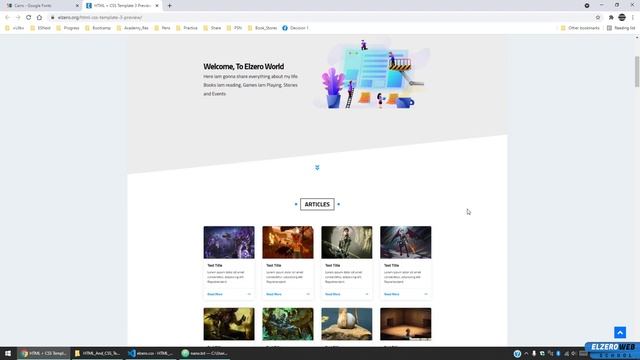Open the Chrome extensions puzzle icon
This screenshot has width=640, height=360.
click(611, 18)
